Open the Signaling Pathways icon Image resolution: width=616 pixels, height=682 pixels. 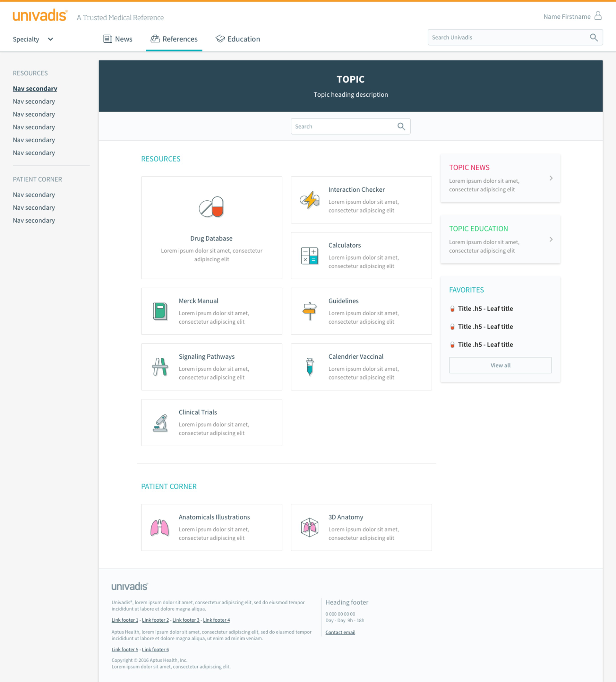point(160,367)
